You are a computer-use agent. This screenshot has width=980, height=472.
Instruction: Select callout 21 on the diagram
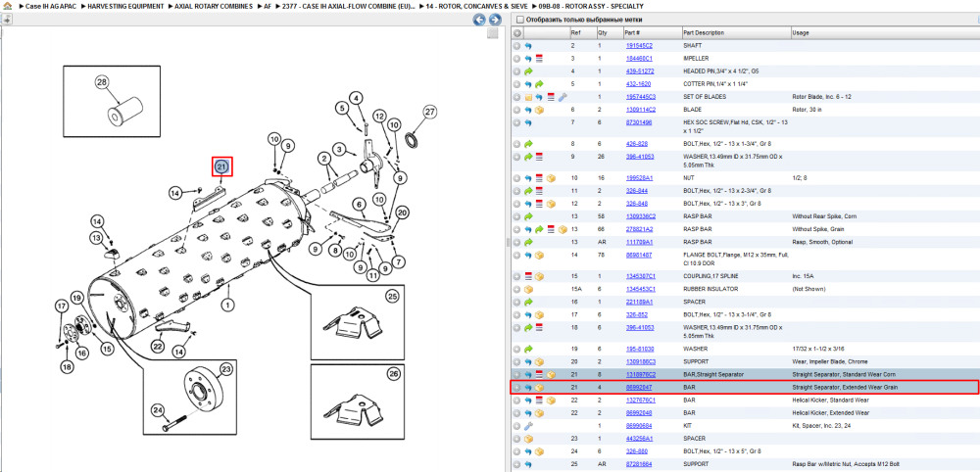221,166
